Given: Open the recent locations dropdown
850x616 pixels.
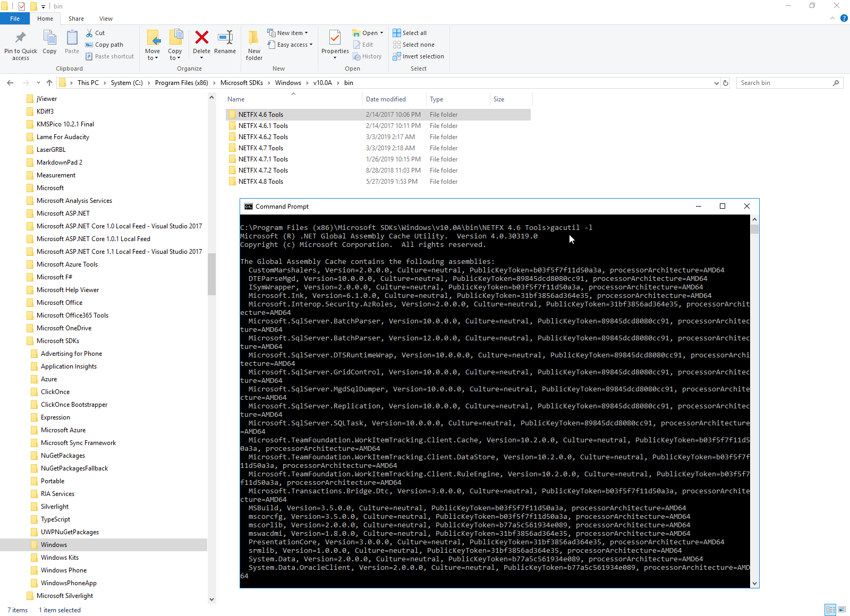Looking at the screenshot, I should tap(38, 83).
